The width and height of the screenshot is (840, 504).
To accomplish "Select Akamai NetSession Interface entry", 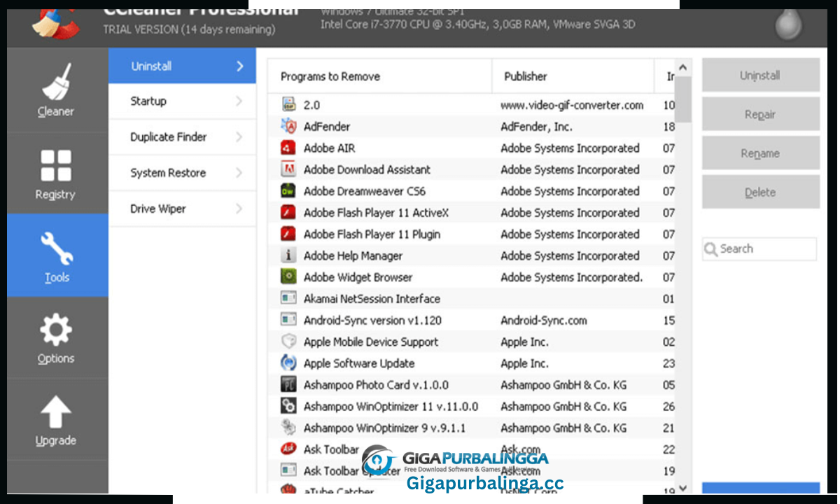I will point(372,299).
